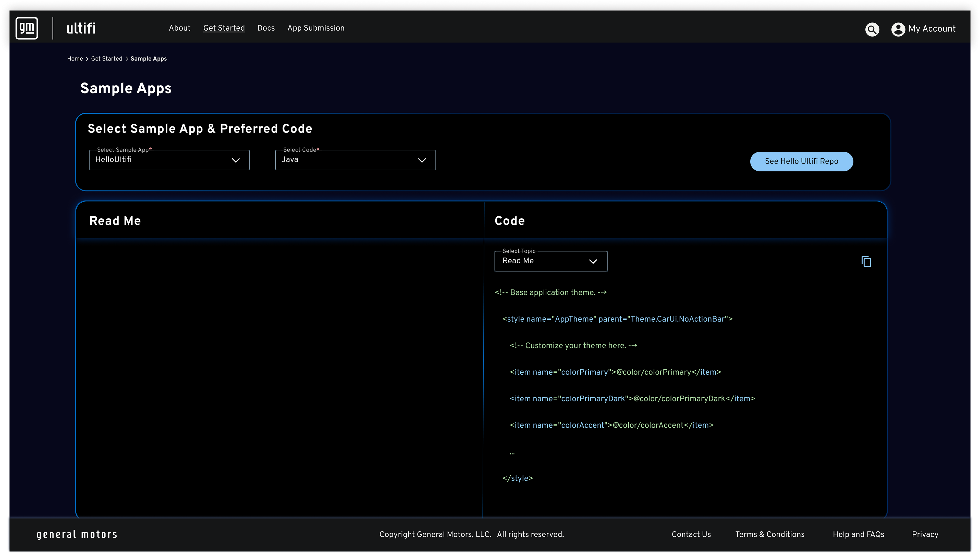
Task: Click the Read Me topic chevron arrow
Action: [593, 262]
